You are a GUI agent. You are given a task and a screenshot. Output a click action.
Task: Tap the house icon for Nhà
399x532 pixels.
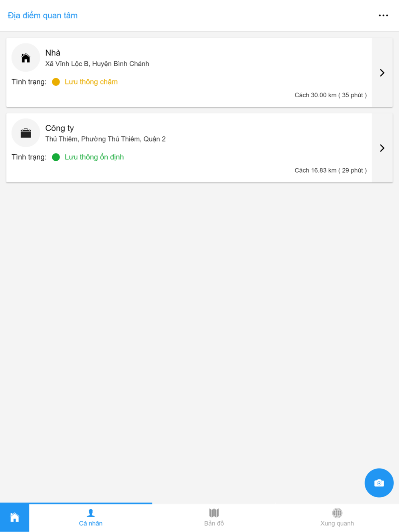click(x=26, y=58)
